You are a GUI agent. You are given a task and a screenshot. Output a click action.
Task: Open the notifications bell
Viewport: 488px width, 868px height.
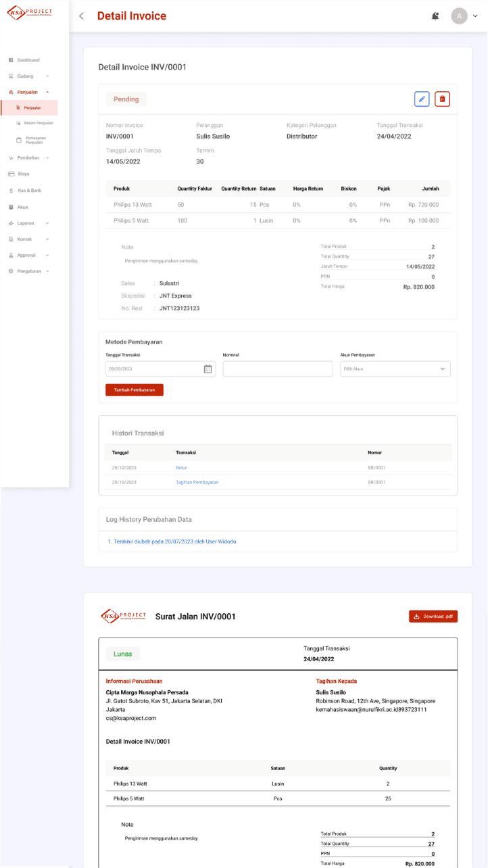(x=435, y=16)
